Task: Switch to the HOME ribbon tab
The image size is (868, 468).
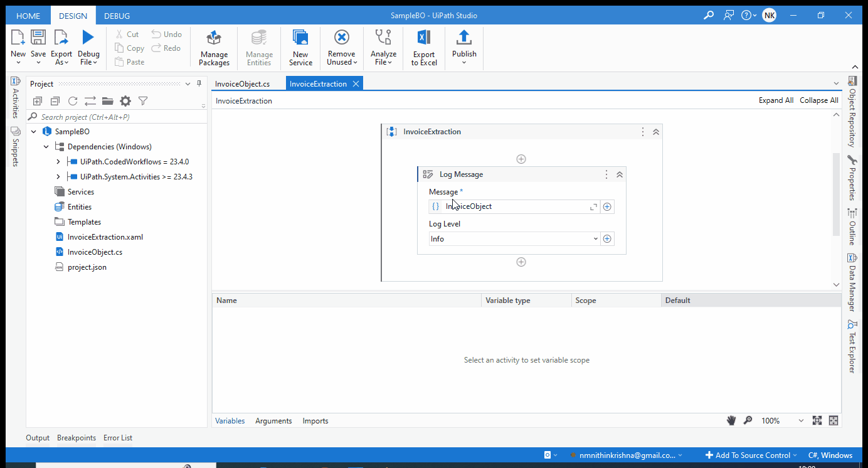Action: [x=28, y=16]
